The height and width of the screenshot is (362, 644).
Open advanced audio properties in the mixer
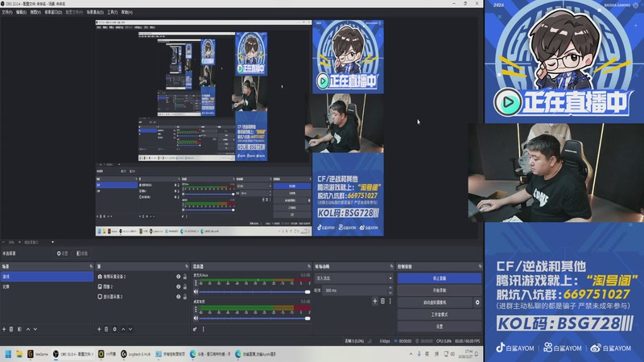(x=195, y=329)
